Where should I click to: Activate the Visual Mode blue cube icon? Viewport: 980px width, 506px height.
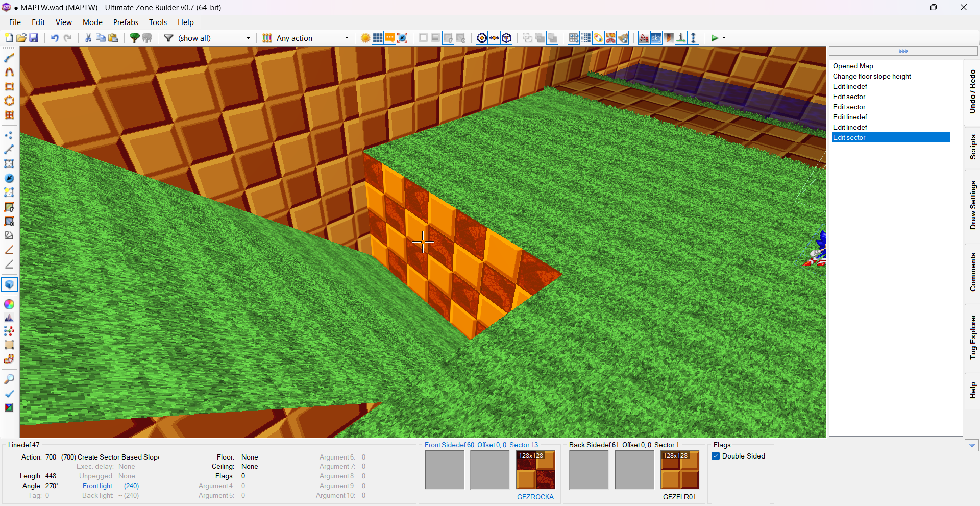[x=9, y=284]
